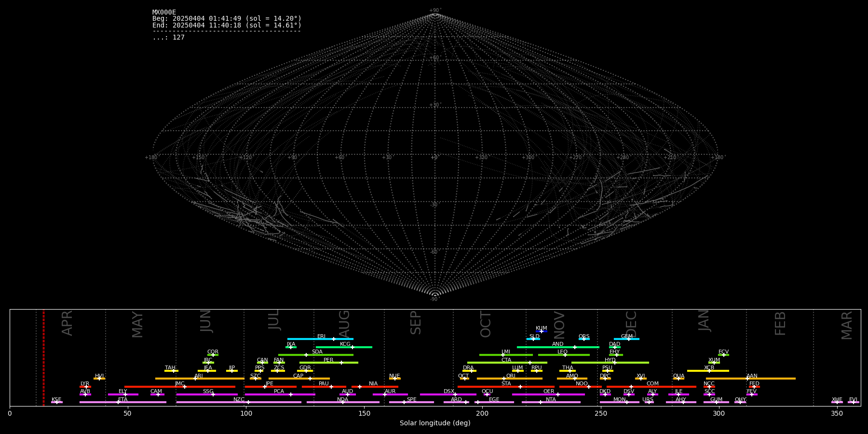Click the QUA shower label
This screenshot has height=434, width=868.
pos(678,376)
